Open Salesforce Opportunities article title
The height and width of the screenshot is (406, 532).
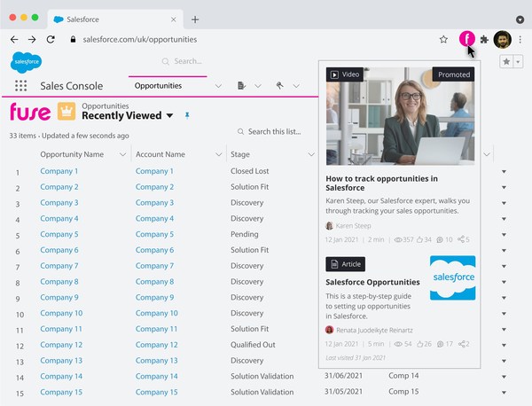pos(372,282)
